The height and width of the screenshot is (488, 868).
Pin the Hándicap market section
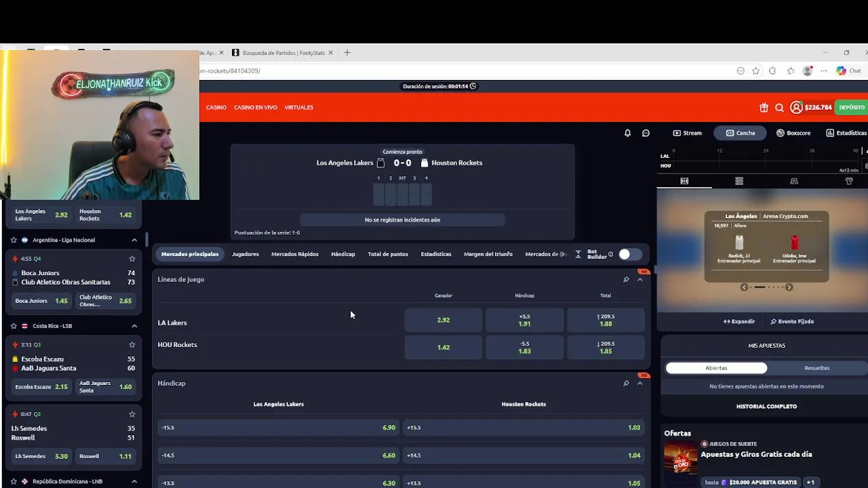pyautogui.click(x=626, y=383)
